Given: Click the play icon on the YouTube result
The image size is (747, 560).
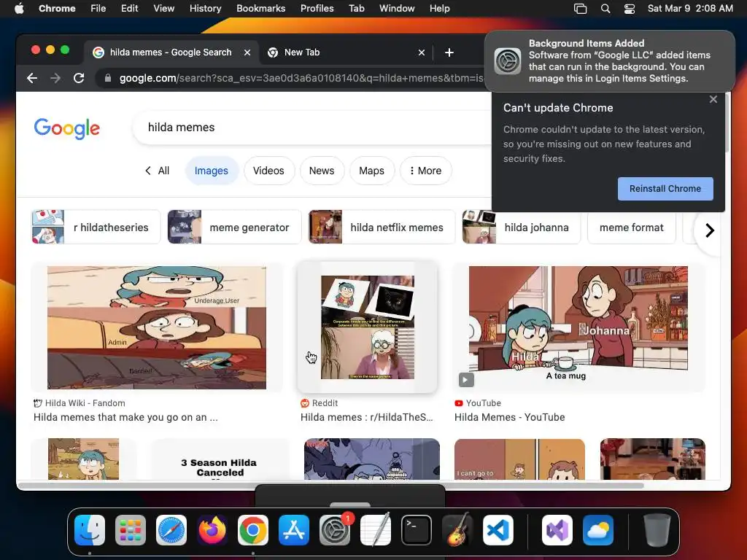Looking at the screenshot, I should 466,380.
